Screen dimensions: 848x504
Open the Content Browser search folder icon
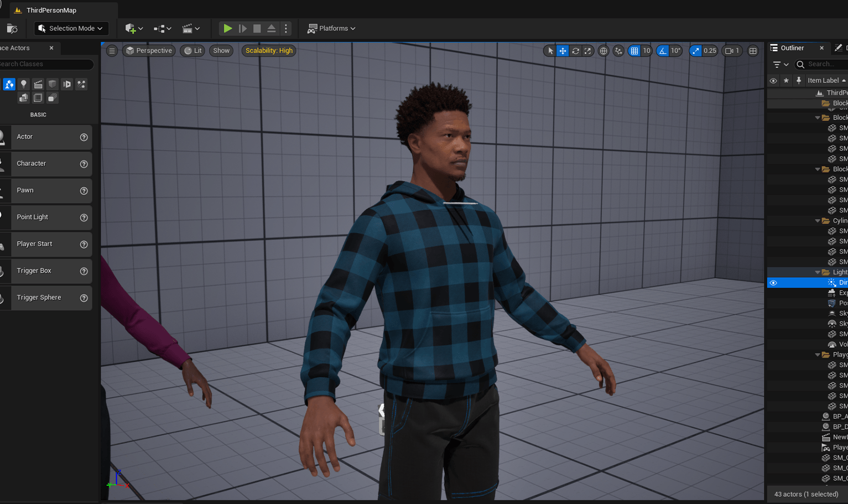point(12,28)
